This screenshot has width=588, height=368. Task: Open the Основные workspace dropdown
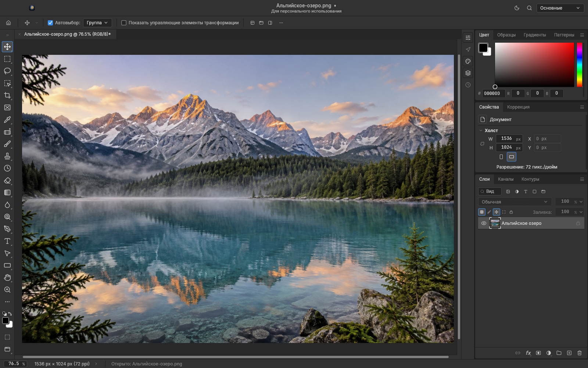tap(560, 8)
